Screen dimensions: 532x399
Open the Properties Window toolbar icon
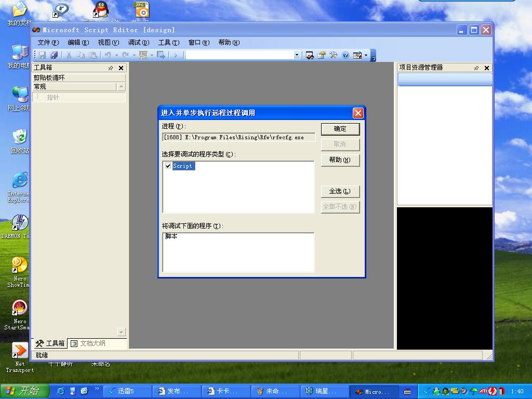(x=321, y=55)
